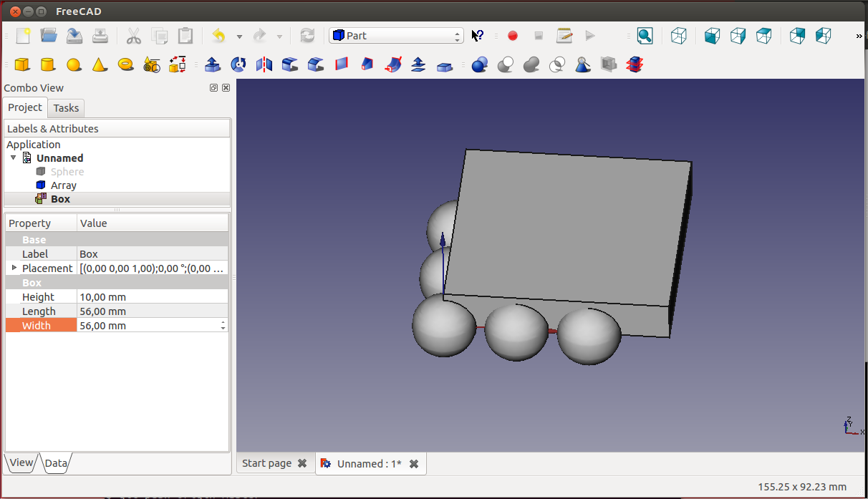The width and height of the screenshot is (868, 499).
Task: Choose the Mirror tool icon
Action: coord(264,65)
